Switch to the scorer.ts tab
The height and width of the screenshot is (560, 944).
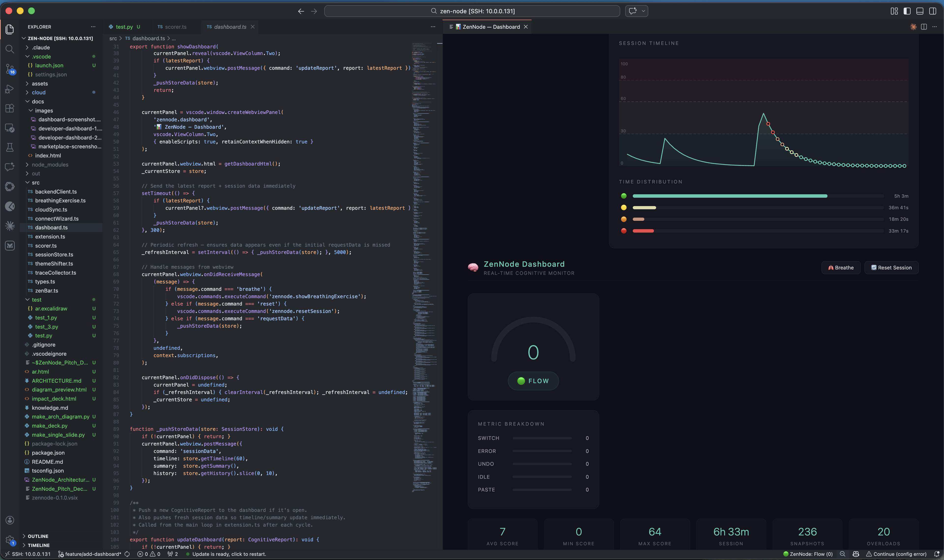tap(176, 27)
